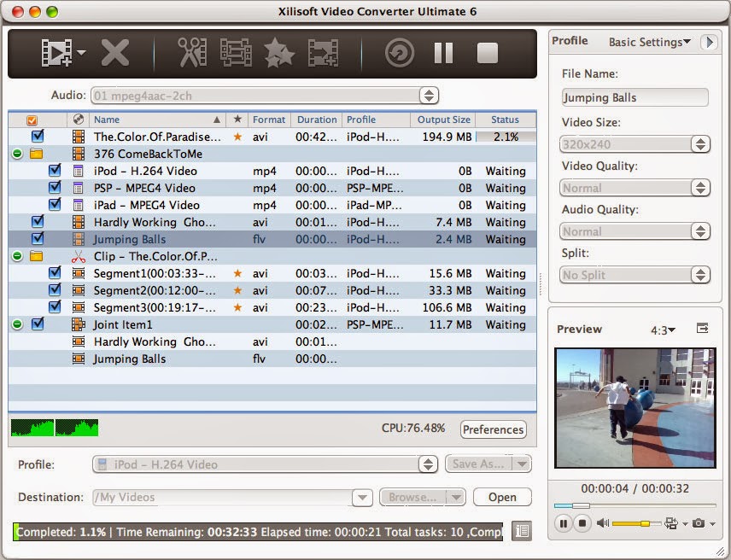731x560 pixels.
Task: Open the Video Size dropdown
Action: tap(701, 142)
